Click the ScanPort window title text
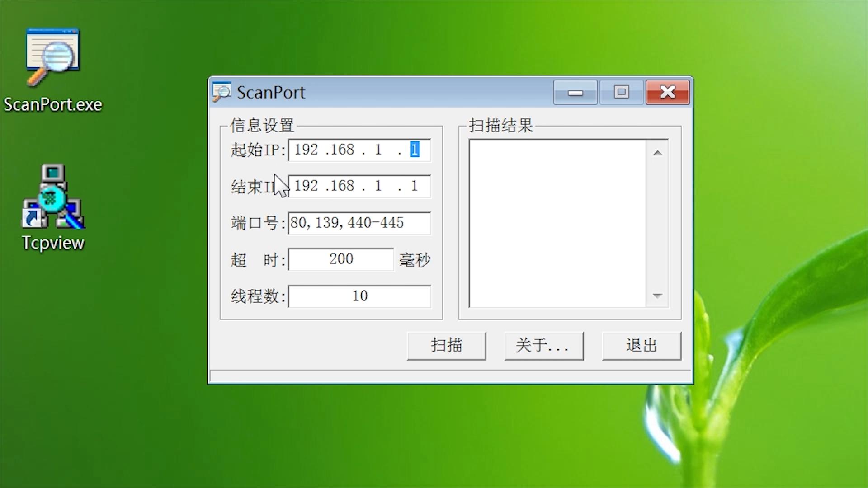868x488 pixels. [x=271, y=92]
